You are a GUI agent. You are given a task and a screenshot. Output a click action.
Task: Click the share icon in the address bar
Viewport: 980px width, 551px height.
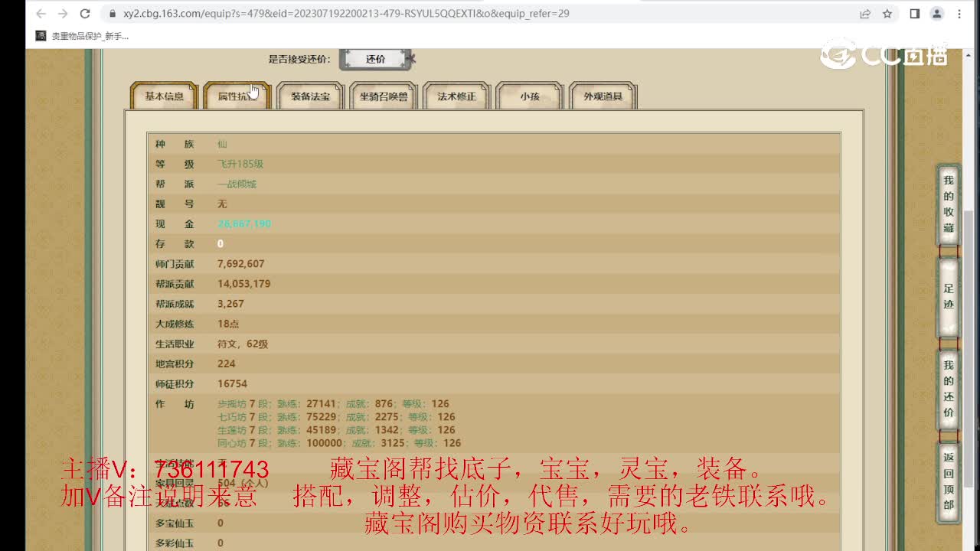[x=864, y=13]
